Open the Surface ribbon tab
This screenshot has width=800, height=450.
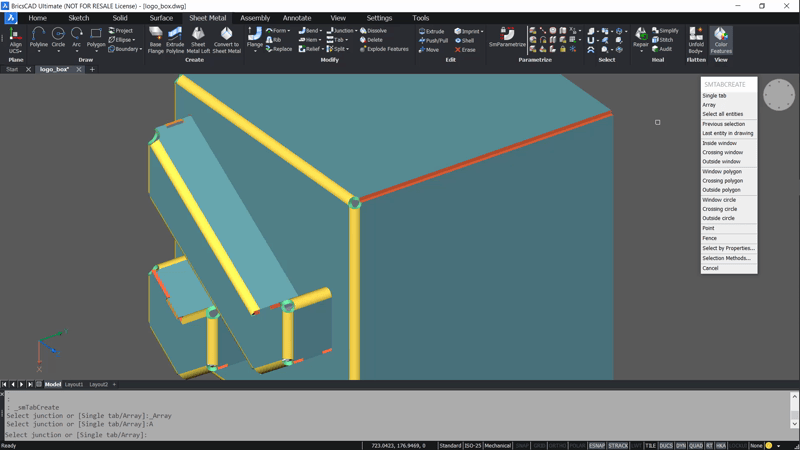pyautogui.click(x=161, y=18)
